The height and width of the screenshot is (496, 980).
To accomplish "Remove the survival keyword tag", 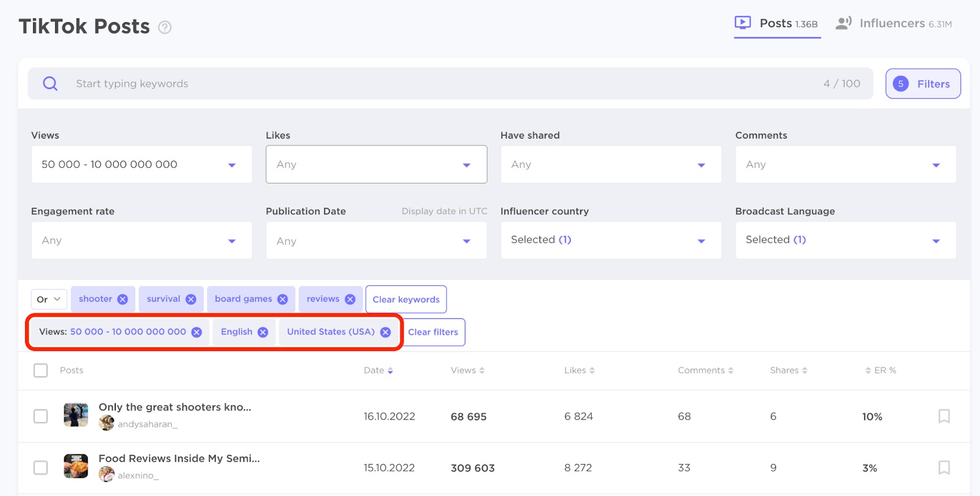I will point(191,299).
